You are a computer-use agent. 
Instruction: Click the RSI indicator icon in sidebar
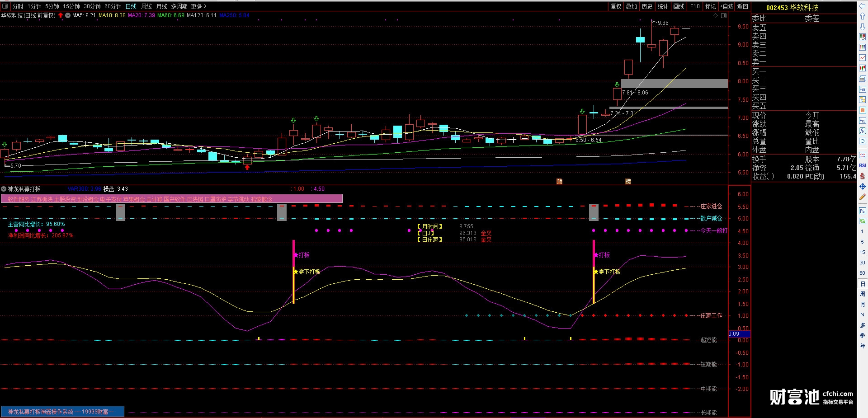[x=862, y=165]
